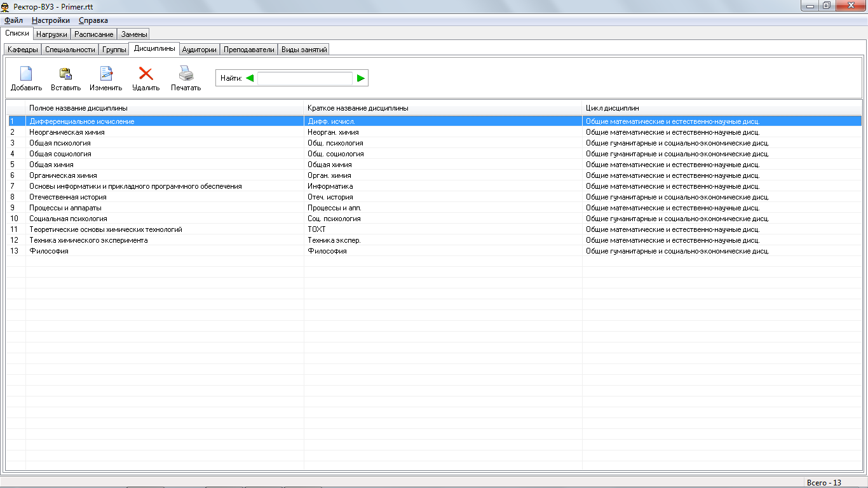Open the Группы sub-tab
Screen dimensions: 868x488
[114, 50]
